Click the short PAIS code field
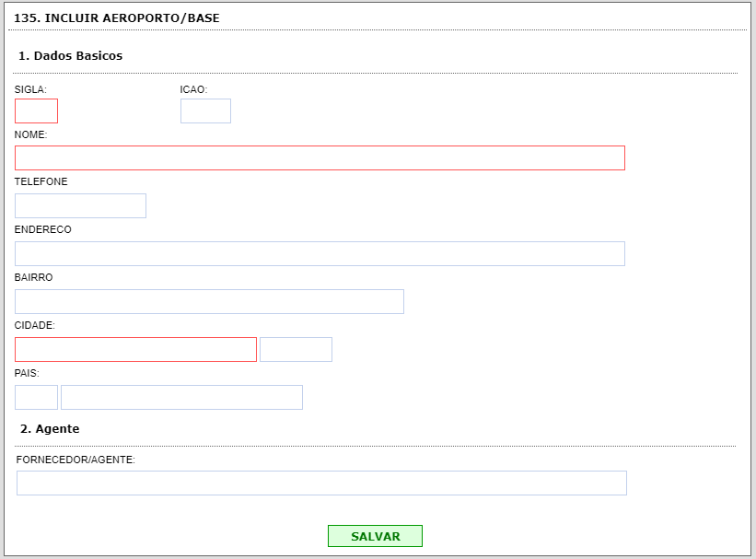This screenshot has height=559, width=756. [x=36, y=398]
